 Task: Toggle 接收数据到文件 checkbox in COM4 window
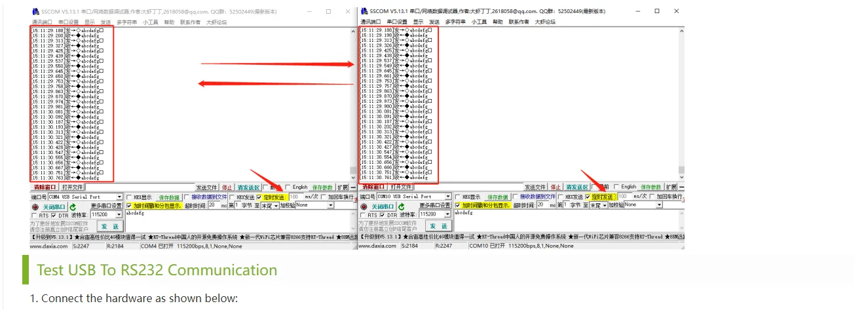187,197
